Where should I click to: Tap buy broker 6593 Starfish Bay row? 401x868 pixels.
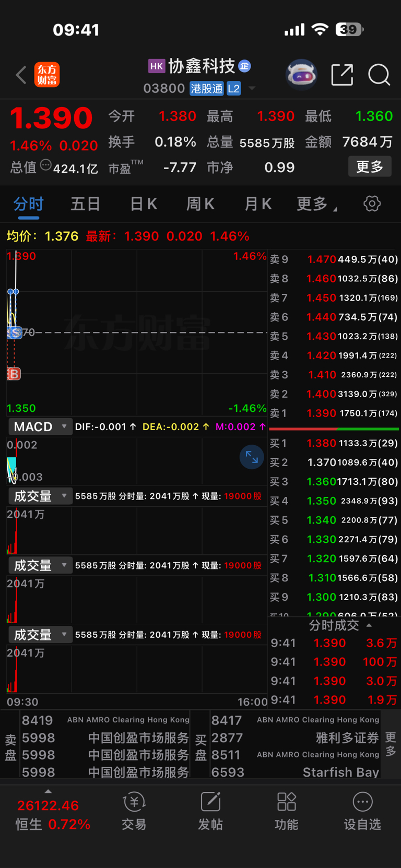pyautogui.click(x=295, y=772)
